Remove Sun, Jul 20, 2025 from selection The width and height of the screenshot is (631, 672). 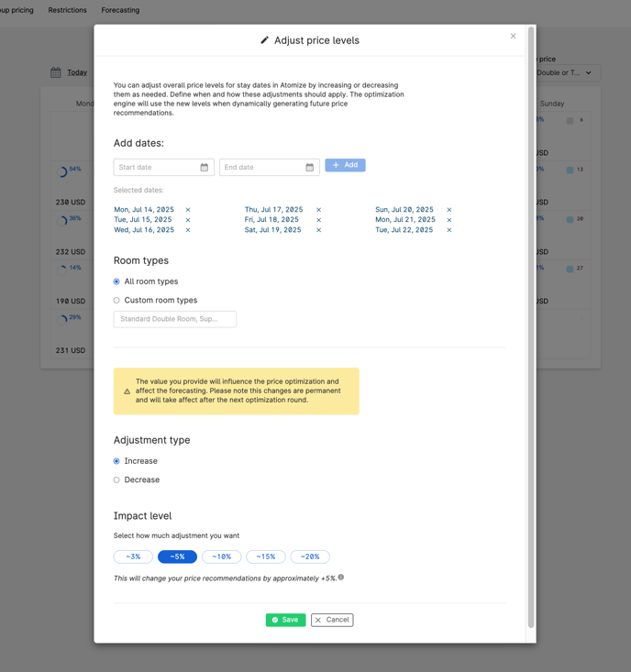tap(449, 210)
